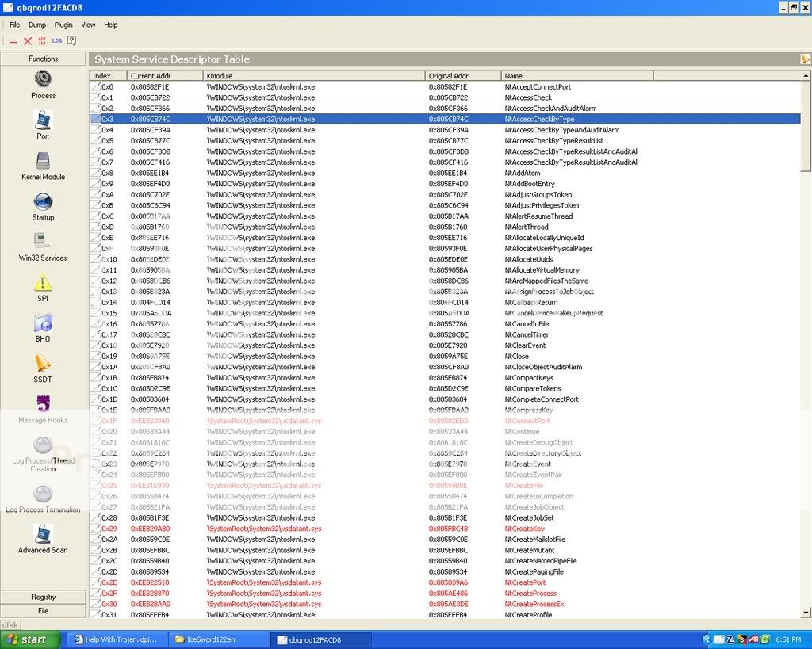Open the Dump menu
Viewport: 812px width, 649px height.
click(37, 25)
